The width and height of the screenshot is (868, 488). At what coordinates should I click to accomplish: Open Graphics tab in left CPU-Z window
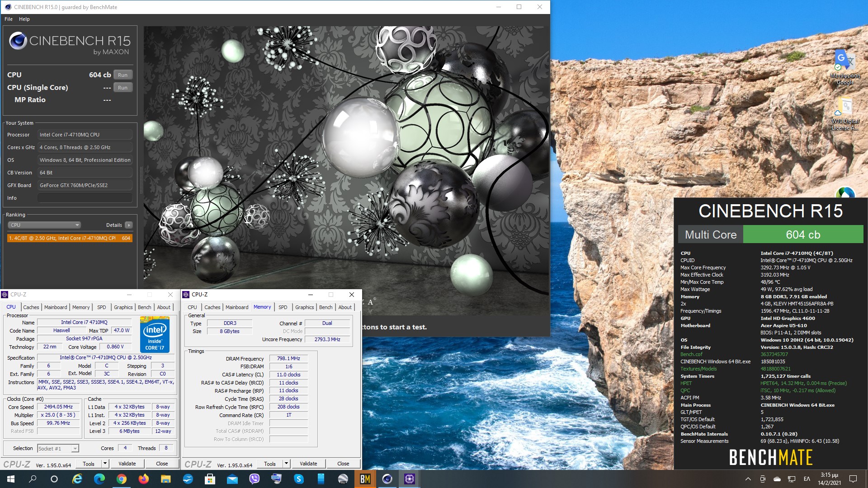click(123, 307)
